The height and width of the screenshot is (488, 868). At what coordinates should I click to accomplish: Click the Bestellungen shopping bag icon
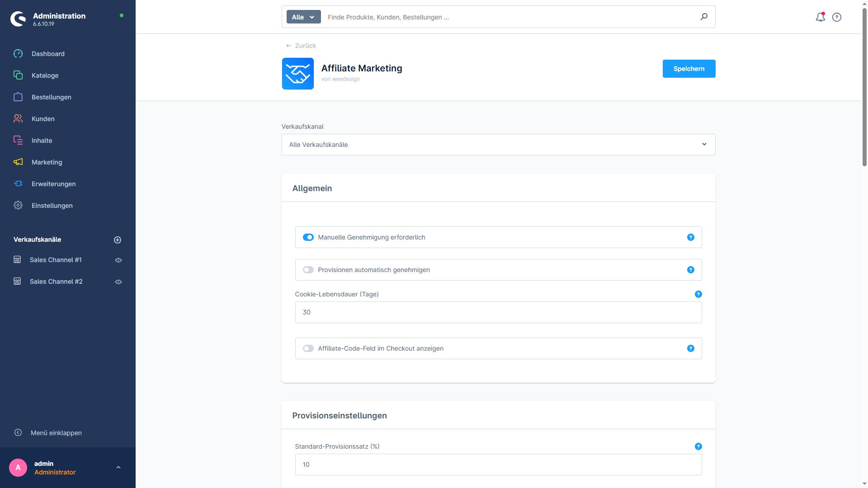pos(18,97)
